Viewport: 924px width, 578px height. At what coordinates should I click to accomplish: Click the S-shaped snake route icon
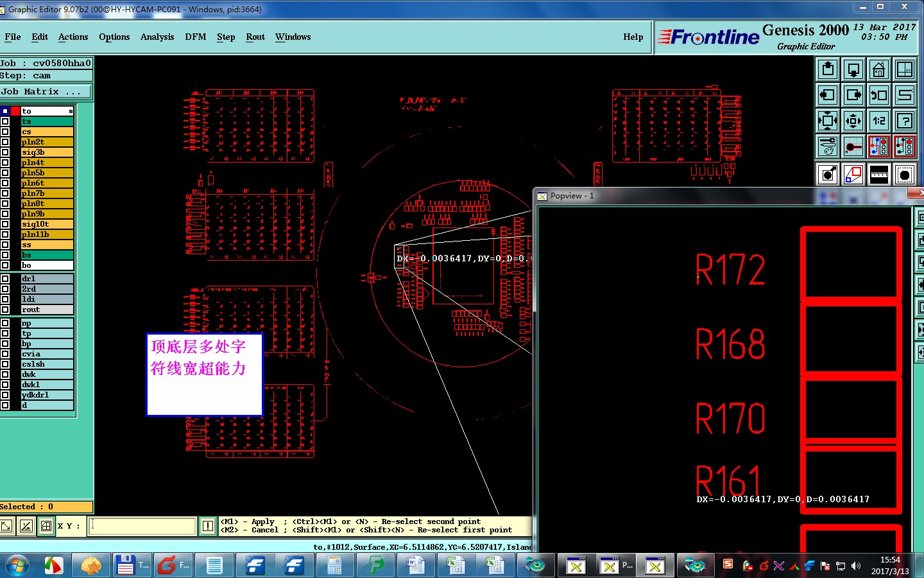click(905, 95)
